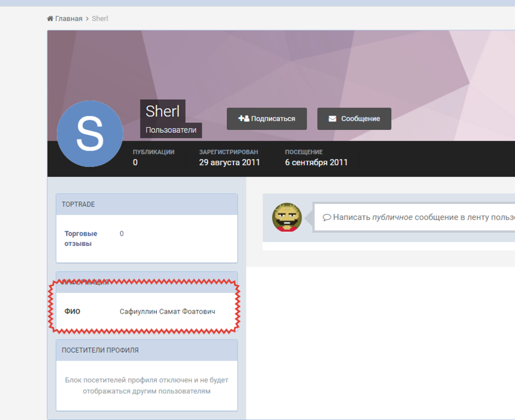The image size is (515, 420).
Task: Click the Sherl username heading
Action: 162,111
